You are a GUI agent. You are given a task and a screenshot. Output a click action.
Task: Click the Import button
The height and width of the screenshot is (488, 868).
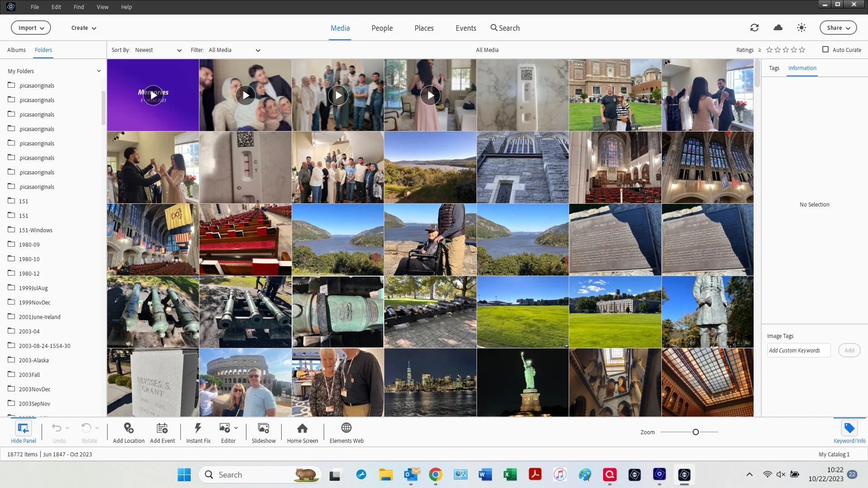(x=31, y=28)
